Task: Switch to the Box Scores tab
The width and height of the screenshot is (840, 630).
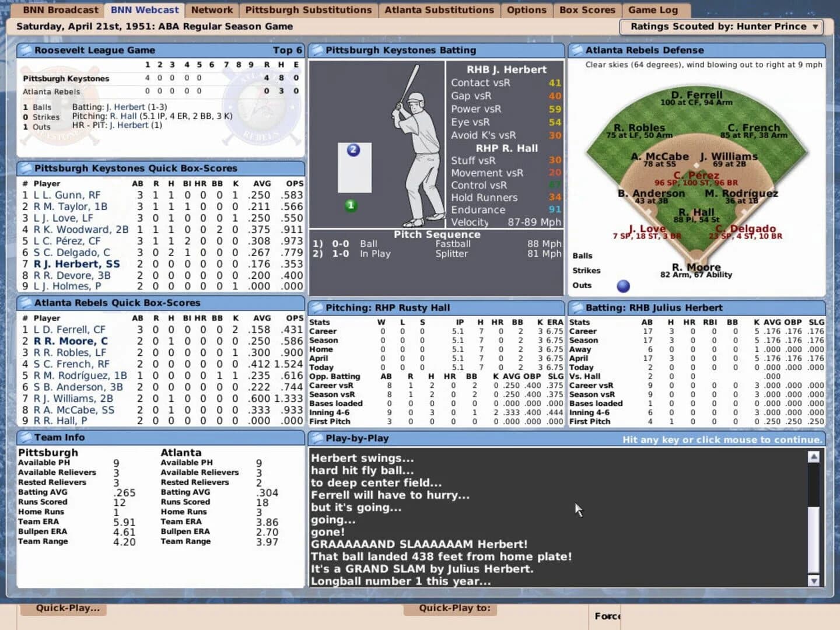Action: tap(587, 9)
